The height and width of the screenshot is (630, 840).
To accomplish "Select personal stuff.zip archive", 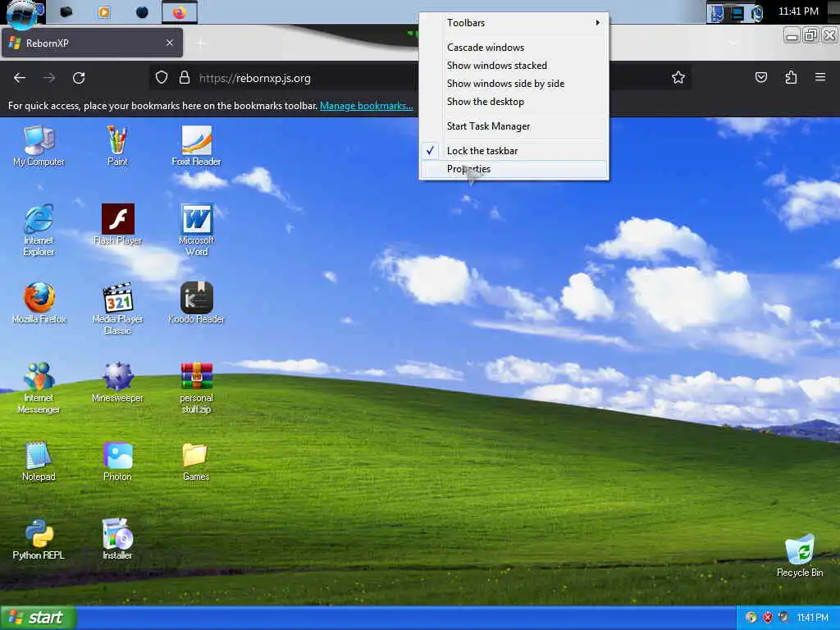I will click(x=196, y=387).
